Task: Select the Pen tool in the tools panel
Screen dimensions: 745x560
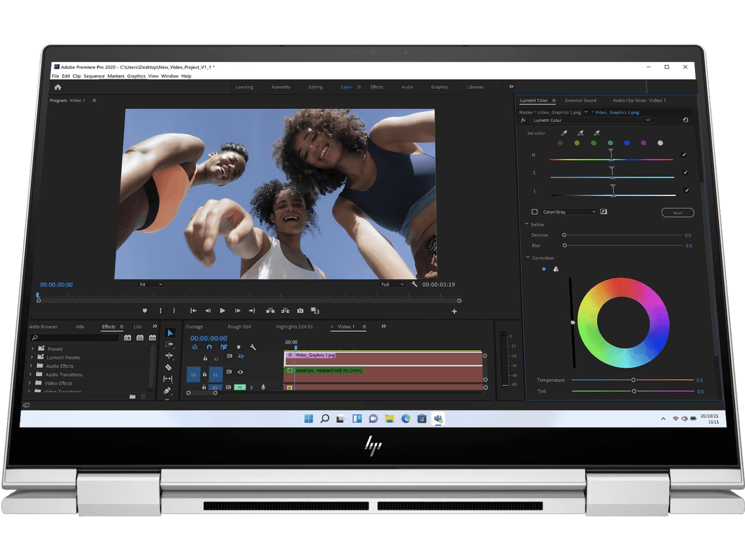Action: click(167, 391)
